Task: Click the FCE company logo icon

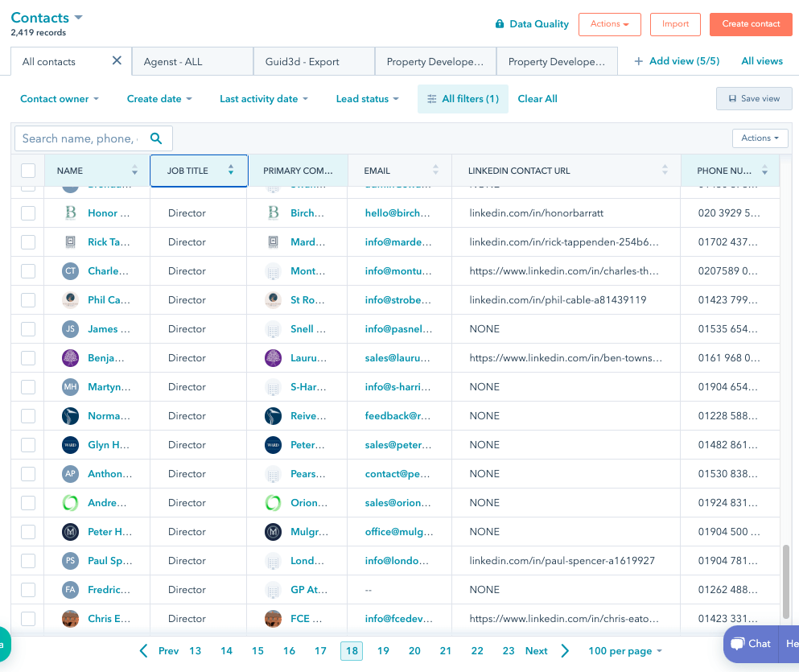Action: (x=273, y=619)
